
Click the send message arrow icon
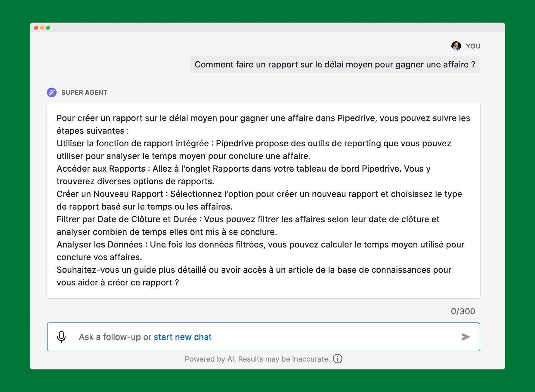point(465,337)
